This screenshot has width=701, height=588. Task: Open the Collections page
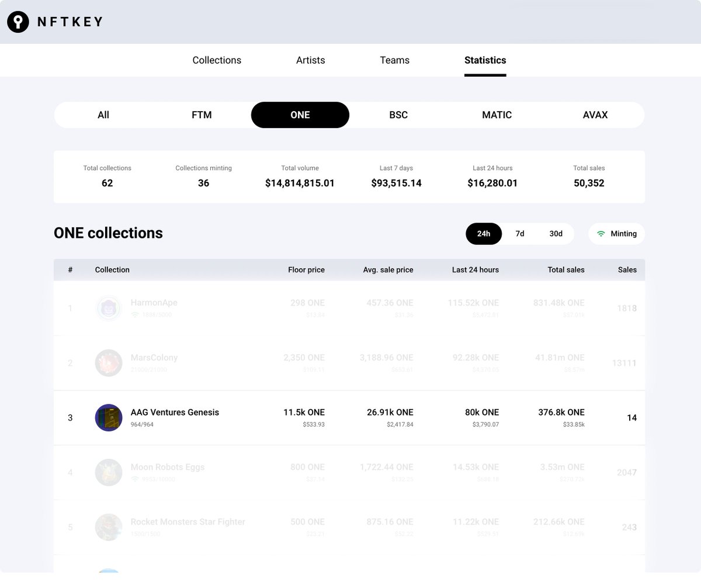pos(217,60)
